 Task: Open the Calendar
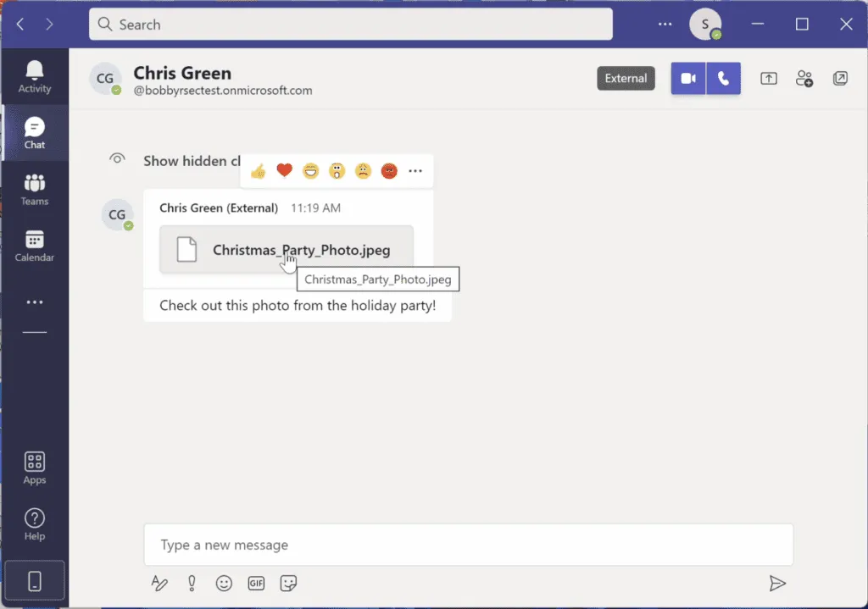click(34, 246)
